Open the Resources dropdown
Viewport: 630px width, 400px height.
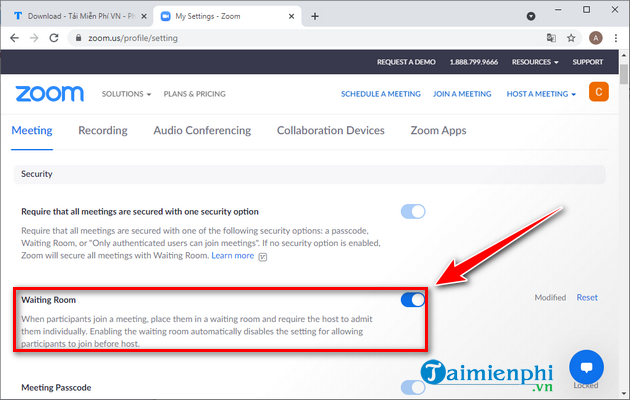(x=537, y=62)
